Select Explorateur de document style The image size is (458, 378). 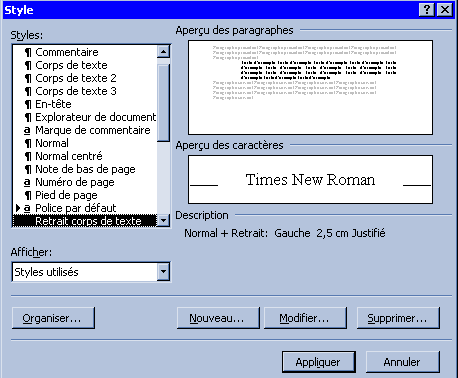click(85, 117)
